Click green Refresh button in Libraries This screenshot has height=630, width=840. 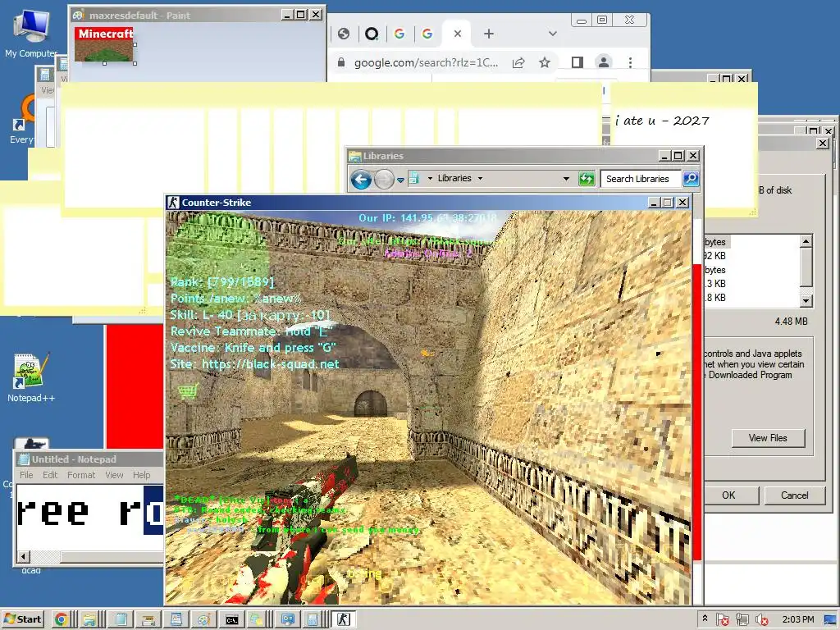[x=587, y=178]
